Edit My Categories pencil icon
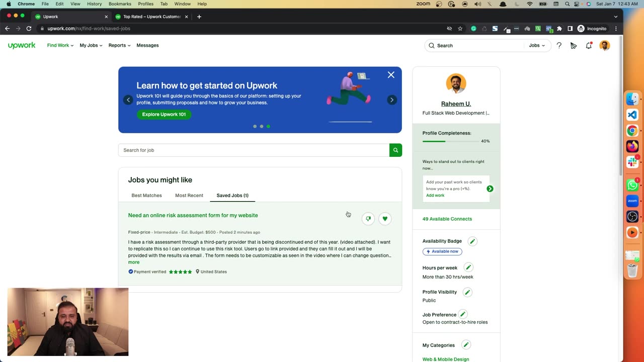Viewport: 644px width, 362px height. pyautogui.click(x=466, y=345)
